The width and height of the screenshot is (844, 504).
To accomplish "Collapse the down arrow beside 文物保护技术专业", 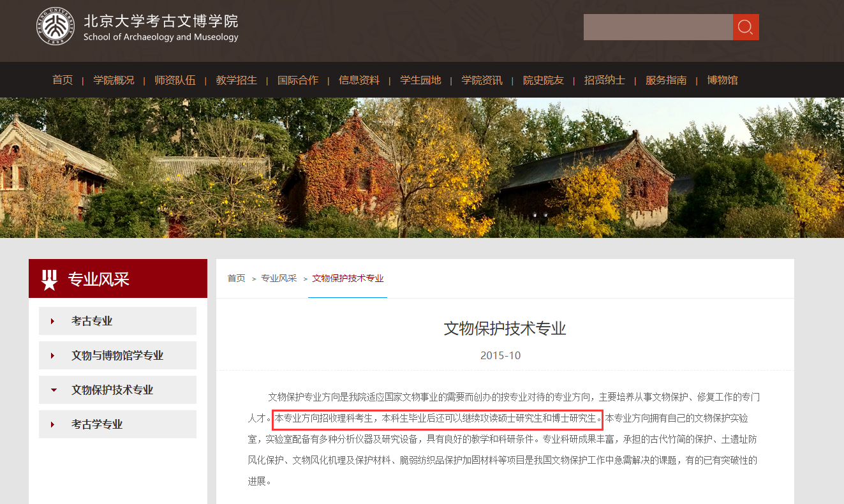I will click(53, 390).
